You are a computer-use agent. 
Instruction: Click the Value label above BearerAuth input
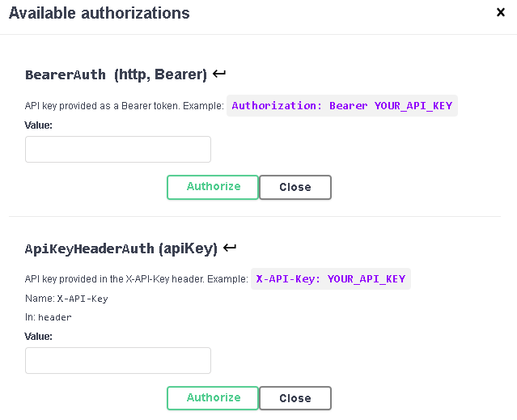coord(38,125)
